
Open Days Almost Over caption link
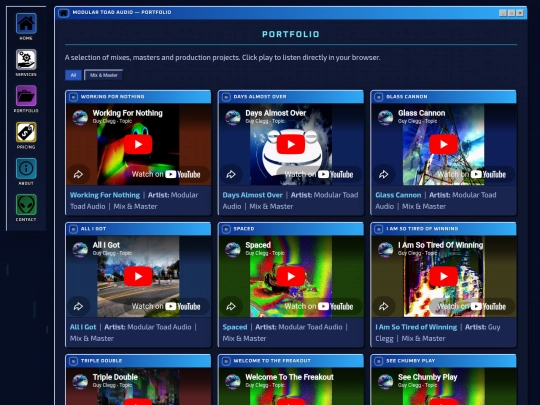click(x=252, y=195)
